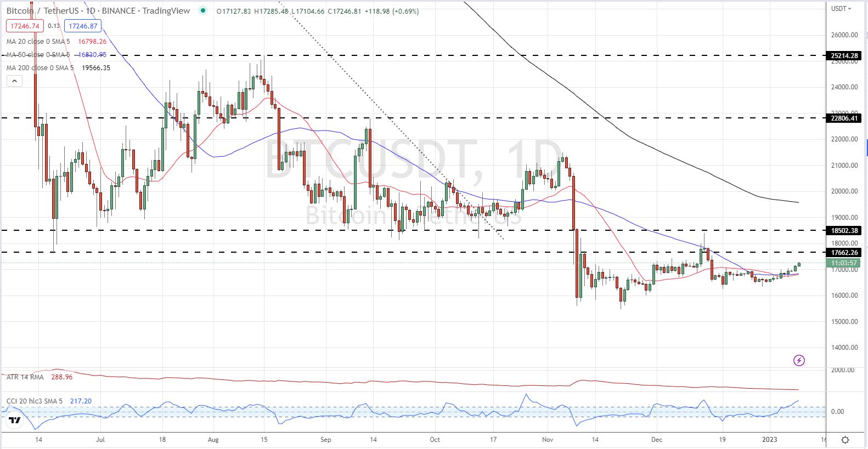
Task: Click the 2023 time axis label
Action: [x=770, y=440]
